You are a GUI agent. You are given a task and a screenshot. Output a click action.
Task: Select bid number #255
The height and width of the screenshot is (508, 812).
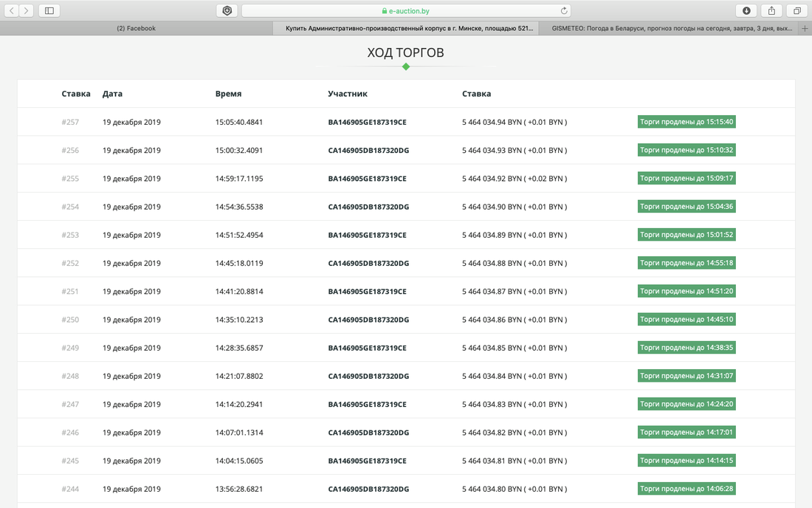70,179
